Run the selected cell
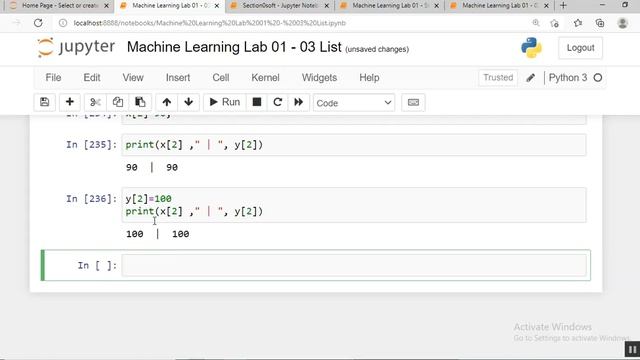 pos(224,102)
